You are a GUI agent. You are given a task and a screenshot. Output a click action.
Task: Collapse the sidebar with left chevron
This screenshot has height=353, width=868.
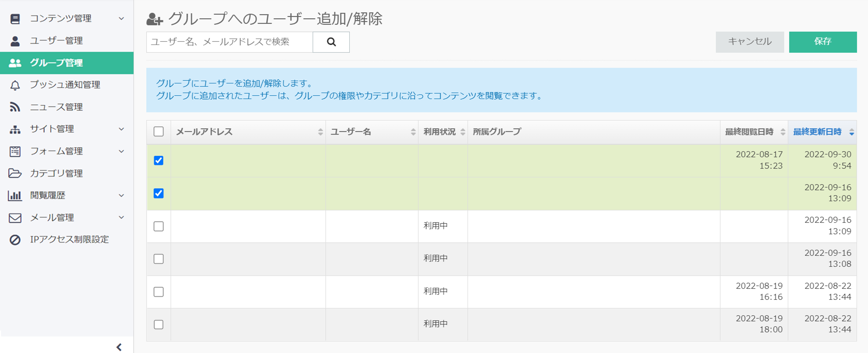(119, 347)
